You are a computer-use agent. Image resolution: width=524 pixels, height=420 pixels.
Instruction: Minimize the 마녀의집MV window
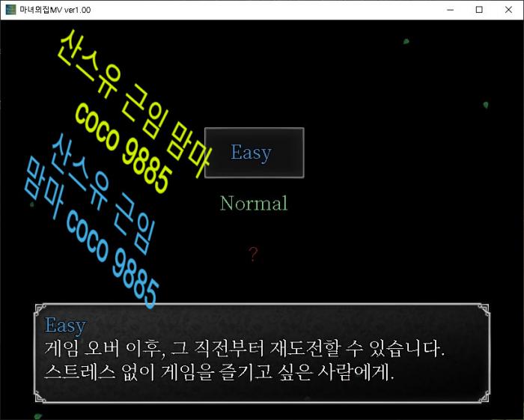[450, 10]
